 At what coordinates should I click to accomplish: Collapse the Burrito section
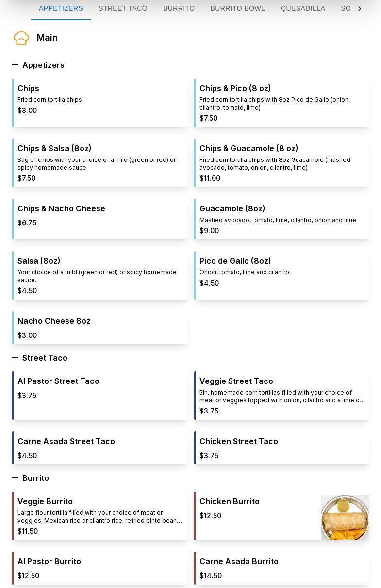pyautogui.click(x=15, y=478)
